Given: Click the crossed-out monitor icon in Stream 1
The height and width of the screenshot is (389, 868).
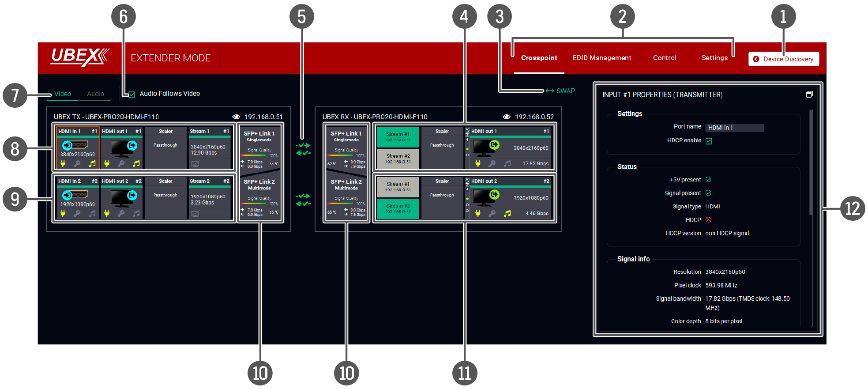Looking at the screenshot, I should [x=195, y=164].
